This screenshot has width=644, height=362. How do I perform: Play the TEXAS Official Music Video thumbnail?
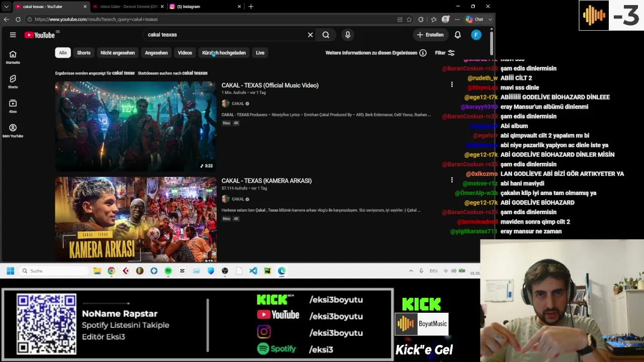(136, 127)
